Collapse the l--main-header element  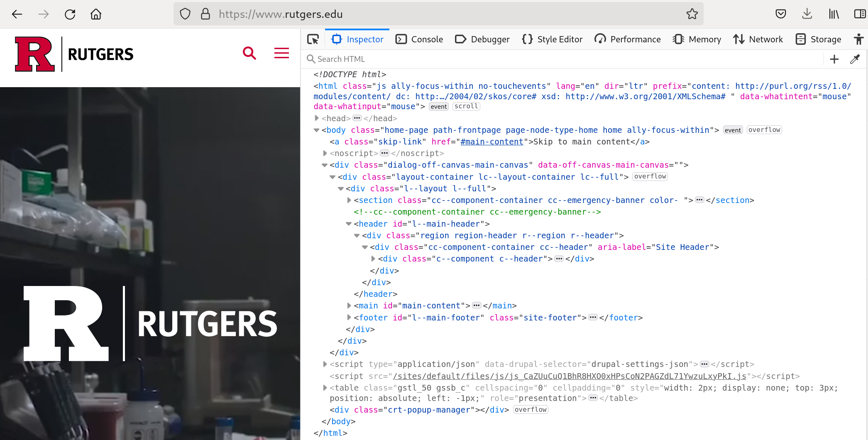click(349, 224)
